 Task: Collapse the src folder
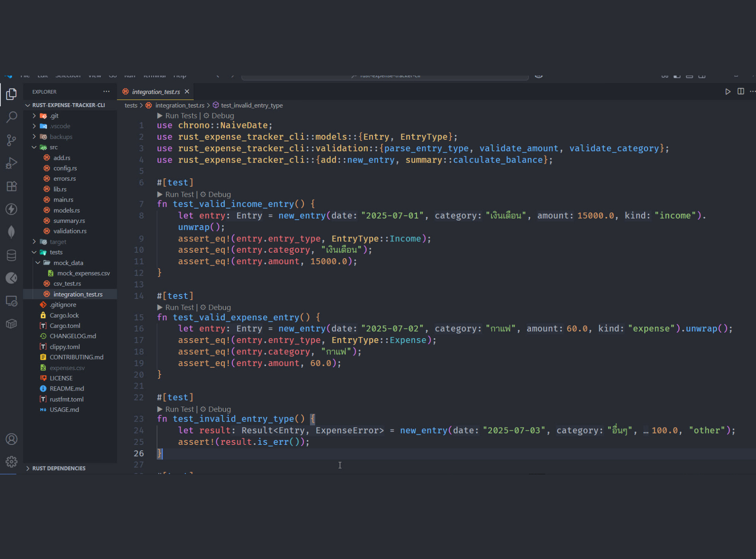coord(34,147)
